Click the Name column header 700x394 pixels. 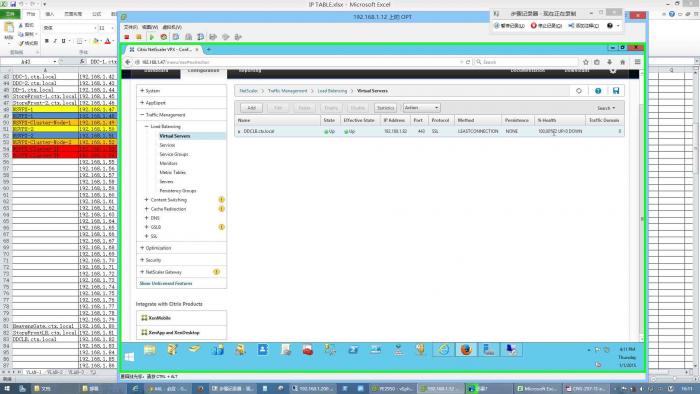278,120
